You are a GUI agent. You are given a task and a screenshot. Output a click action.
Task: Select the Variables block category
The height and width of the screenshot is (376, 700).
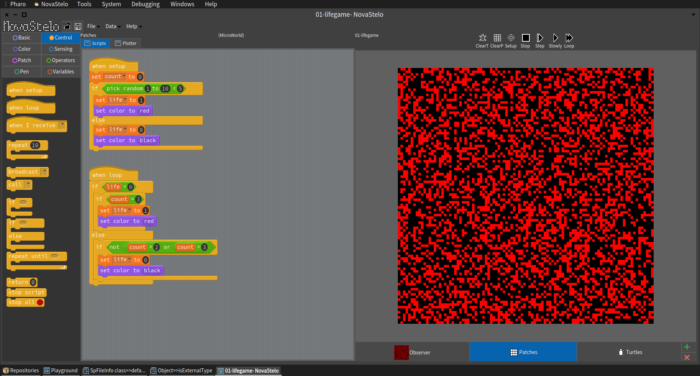tap(61, 71)
